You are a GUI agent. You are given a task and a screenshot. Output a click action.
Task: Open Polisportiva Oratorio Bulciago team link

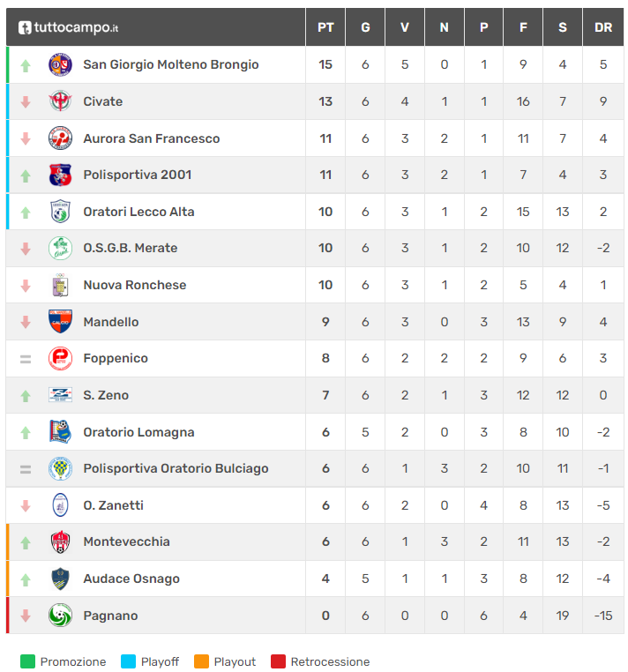(x=176, y=468)
